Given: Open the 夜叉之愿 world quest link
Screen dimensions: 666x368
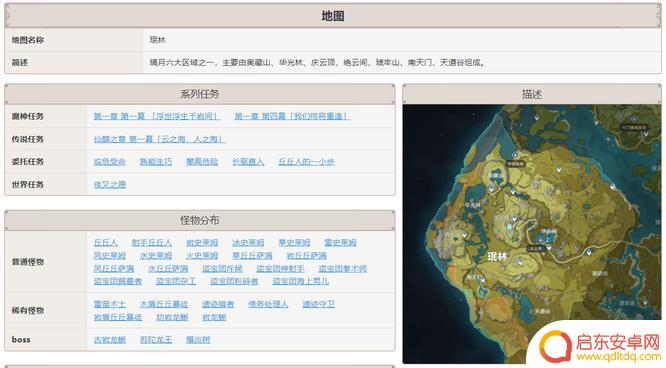Looking at the screenshot, I should pos(110,184).
